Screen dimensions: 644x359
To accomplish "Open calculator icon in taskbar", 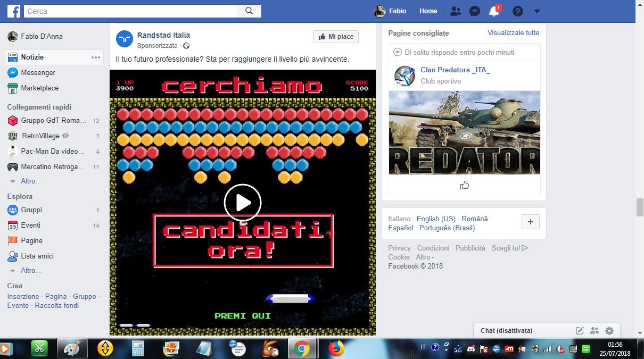I will point(138,349).
